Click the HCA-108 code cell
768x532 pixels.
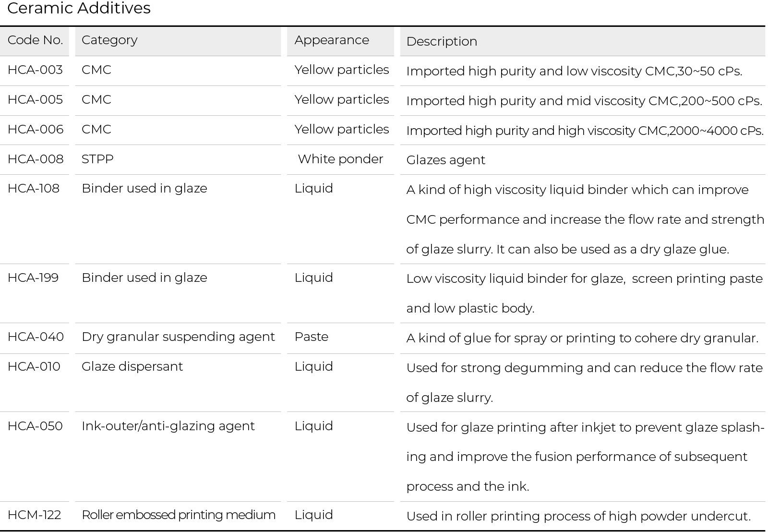(x=34, y=189)
